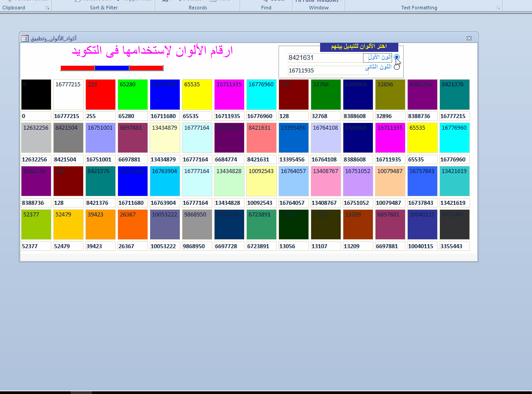The height and width of the screenshot is (394, 532).
Task: Pick the salmon swatch labeled 8421631
Action: (x=261, y=138)
